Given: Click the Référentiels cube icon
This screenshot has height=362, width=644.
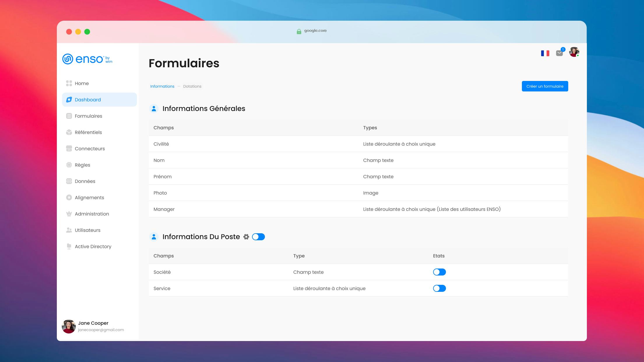Looking at the screenshot, I should tap(69, 132).
